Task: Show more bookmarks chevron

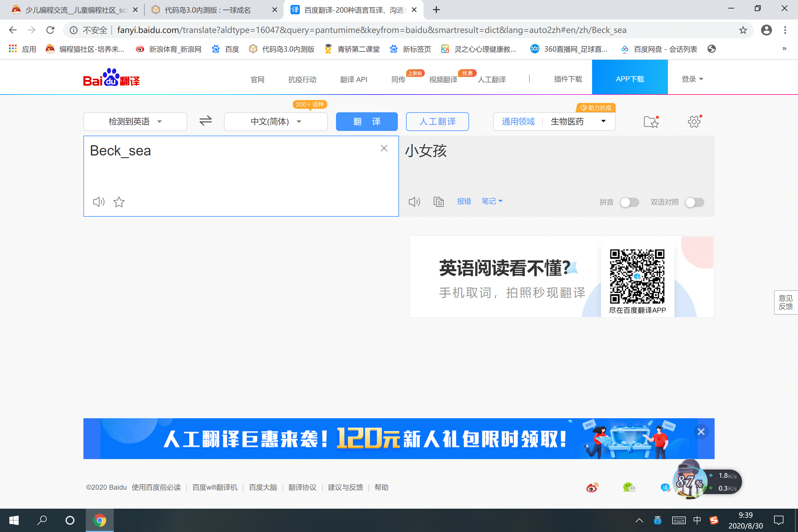Action: tap(784, 49)
